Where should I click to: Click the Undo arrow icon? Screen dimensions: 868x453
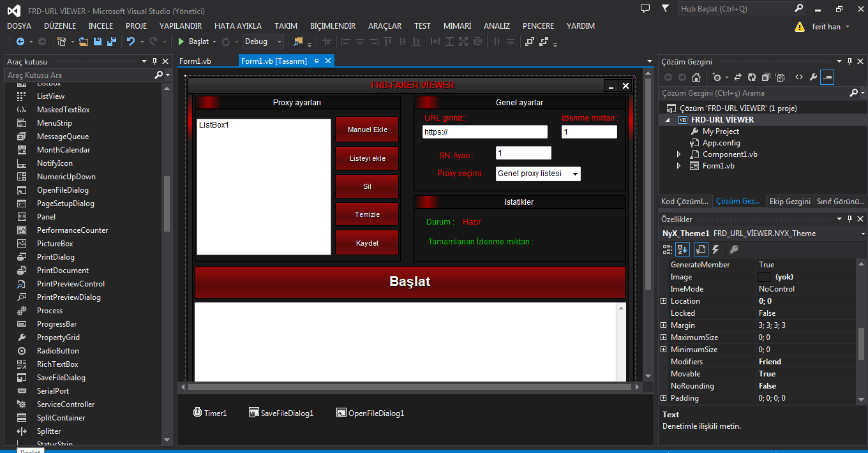131,41
